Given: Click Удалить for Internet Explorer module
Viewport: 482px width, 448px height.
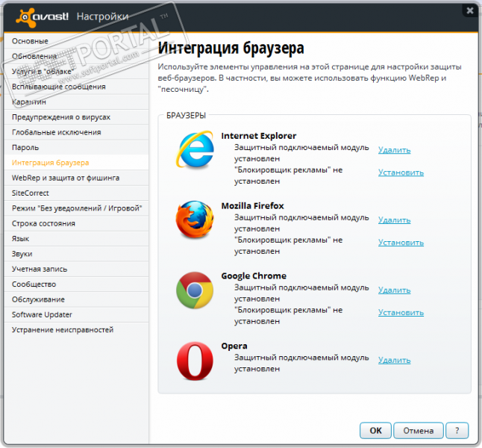Looking at the screenshot, I should coord(394,150).
